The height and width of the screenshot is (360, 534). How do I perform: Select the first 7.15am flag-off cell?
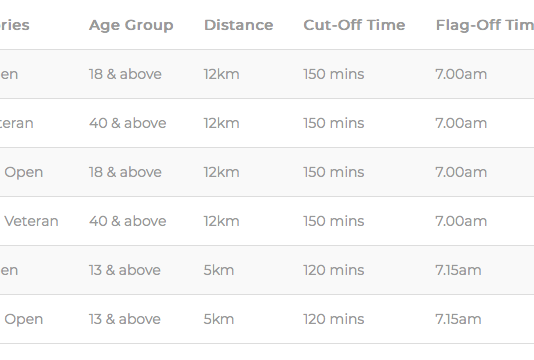[x=458, y=270]
